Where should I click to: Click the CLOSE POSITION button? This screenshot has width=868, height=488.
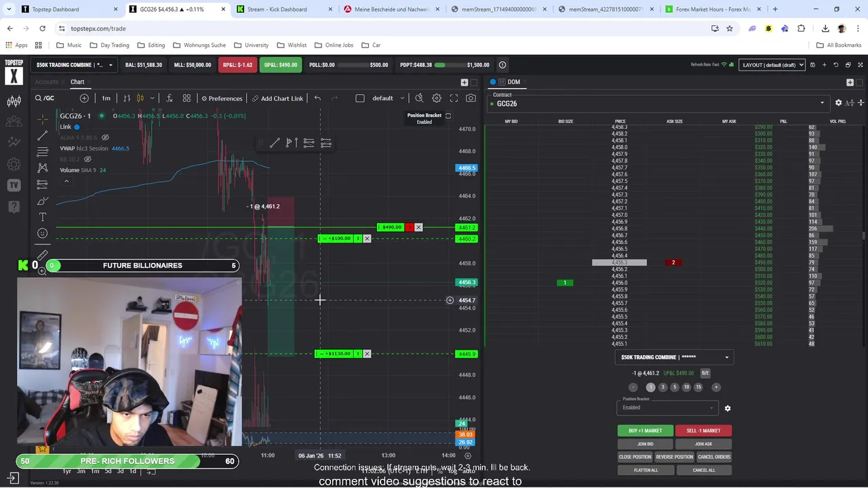coord(635,457)
